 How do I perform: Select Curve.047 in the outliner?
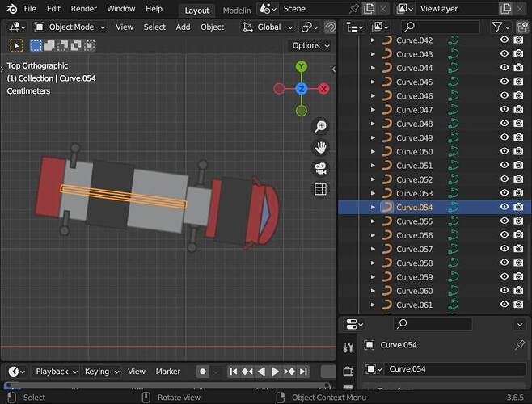click(414, 110)
